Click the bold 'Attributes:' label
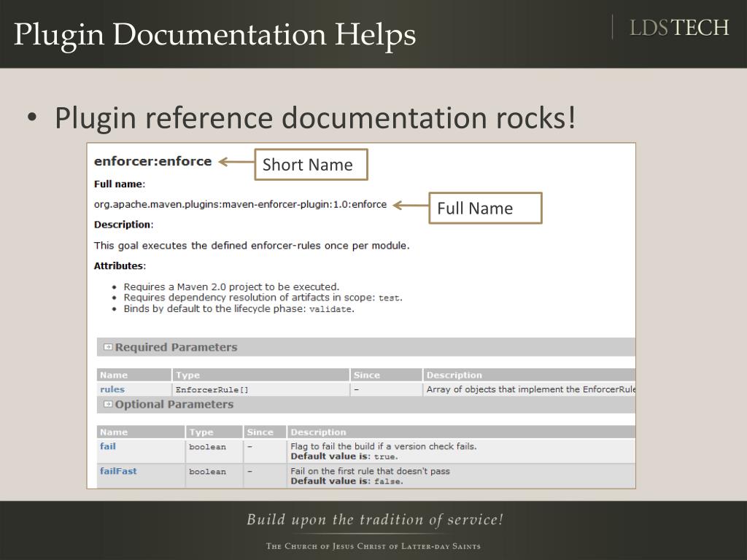Screen dimensions: 747x560 coord(120,266)
